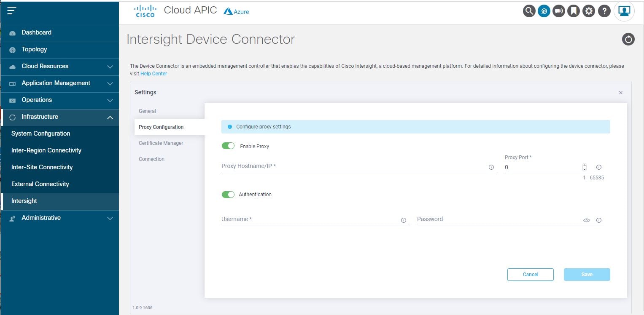Open System Configuration under Infrastructure

[x=59, y=133]
